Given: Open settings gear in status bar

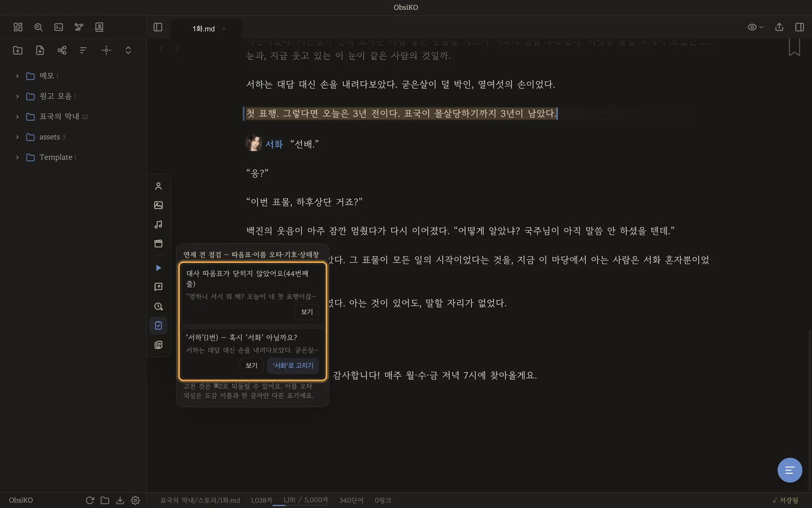Looking at the screenshot, I should pos(136,500).
